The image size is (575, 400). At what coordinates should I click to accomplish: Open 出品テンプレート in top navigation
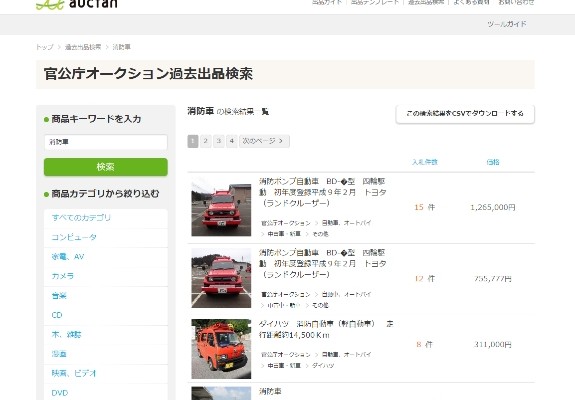coord(375,2)
